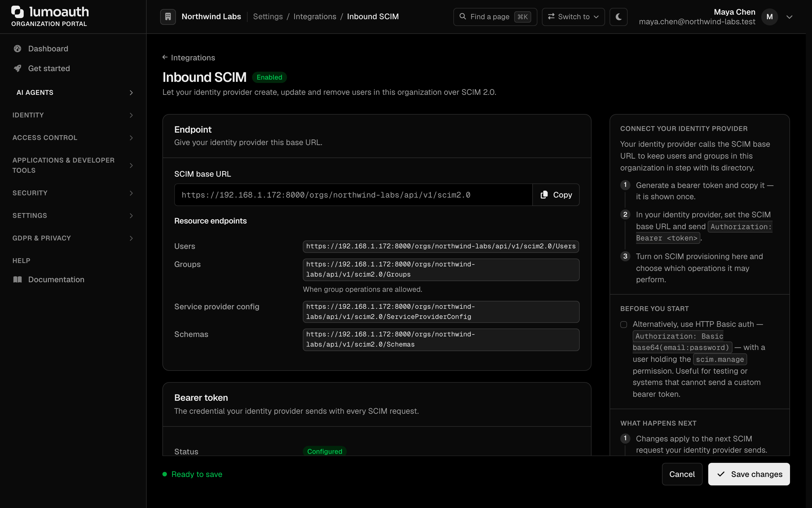Expand the Settings sidebar section
The width and height of the screenshot is (812, 508).
[73, 216]
